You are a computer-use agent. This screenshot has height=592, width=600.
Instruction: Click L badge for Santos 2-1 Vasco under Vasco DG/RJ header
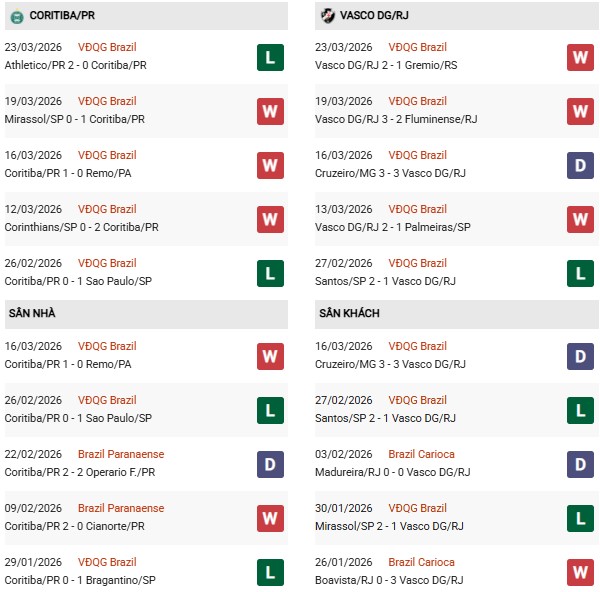coord(581,273)
